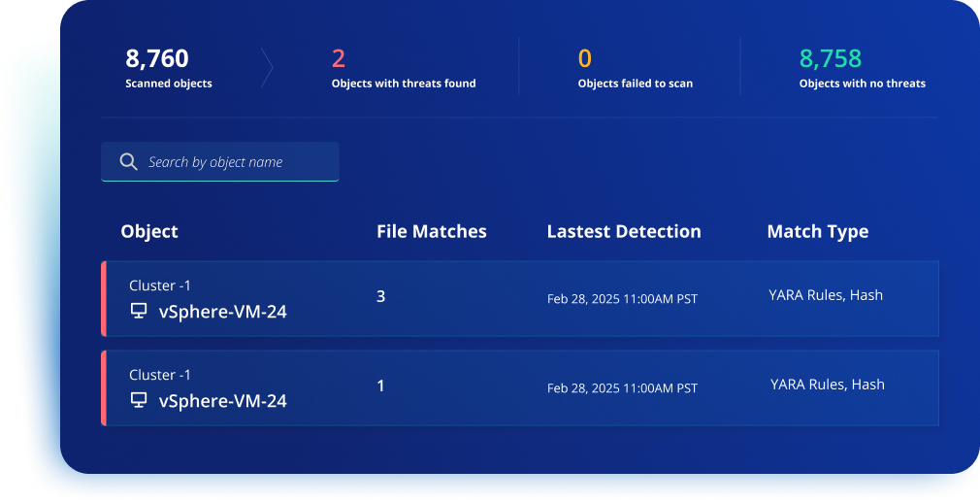Click the Lastest Detection column header
Image resolution: width=980 pixels, height=503 pixels.
624,231
